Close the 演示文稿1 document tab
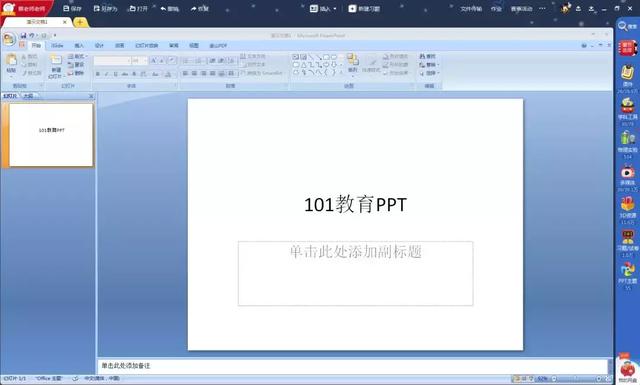This screenshot has height=385, width=640. pos(64,22)
